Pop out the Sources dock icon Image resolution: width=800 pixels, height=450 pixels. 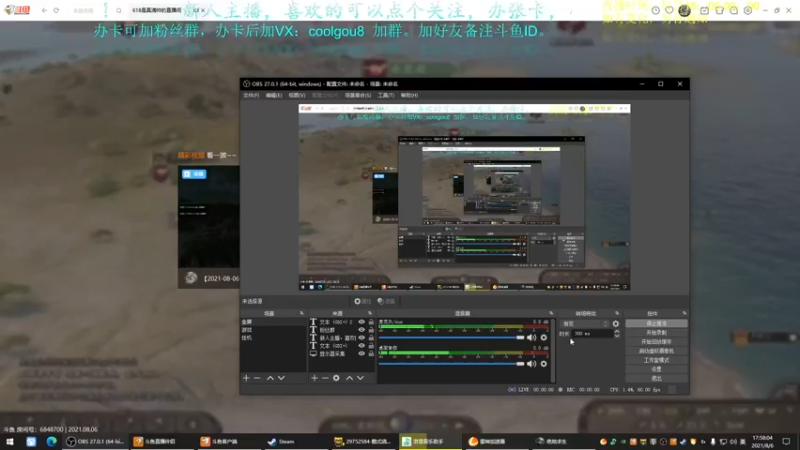[x=370, y=313]
